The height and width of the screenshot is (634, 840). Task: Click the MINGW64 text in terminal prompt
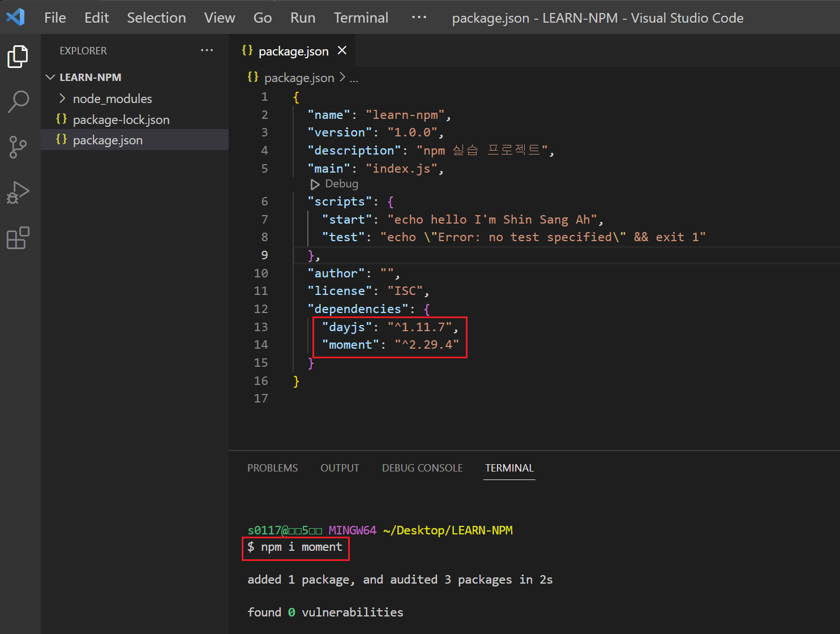(352, 530)
